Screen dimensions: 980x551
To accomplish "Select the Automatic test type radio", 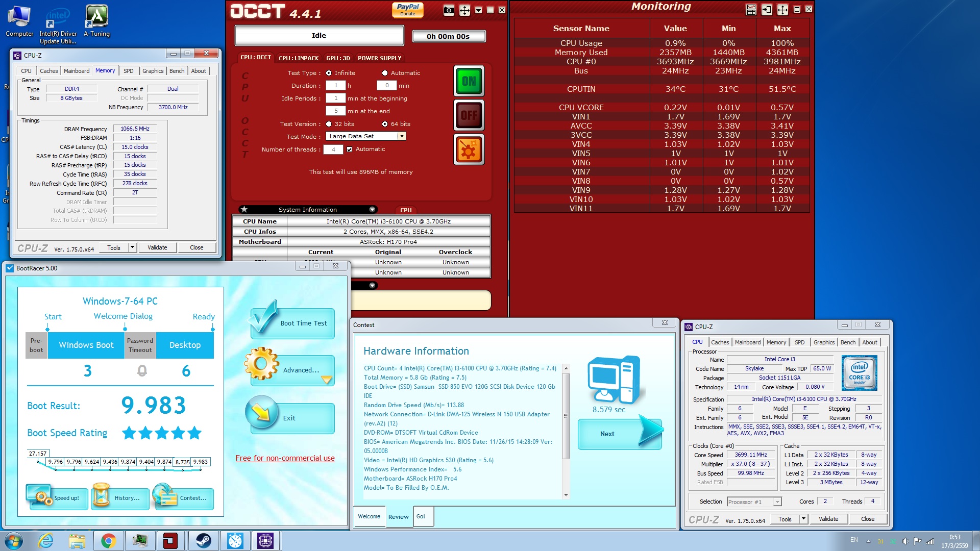I will coord(385,73).
